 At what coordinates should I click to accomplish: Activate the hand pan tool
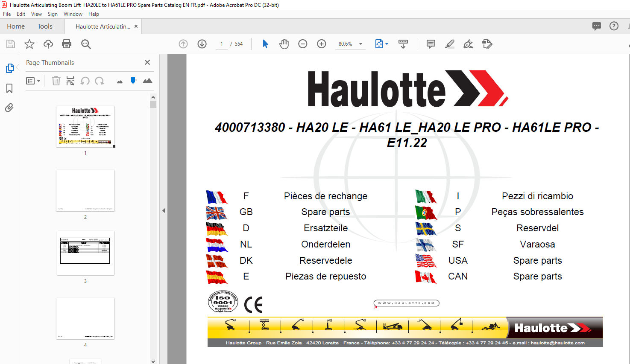[x=284, y=44]
